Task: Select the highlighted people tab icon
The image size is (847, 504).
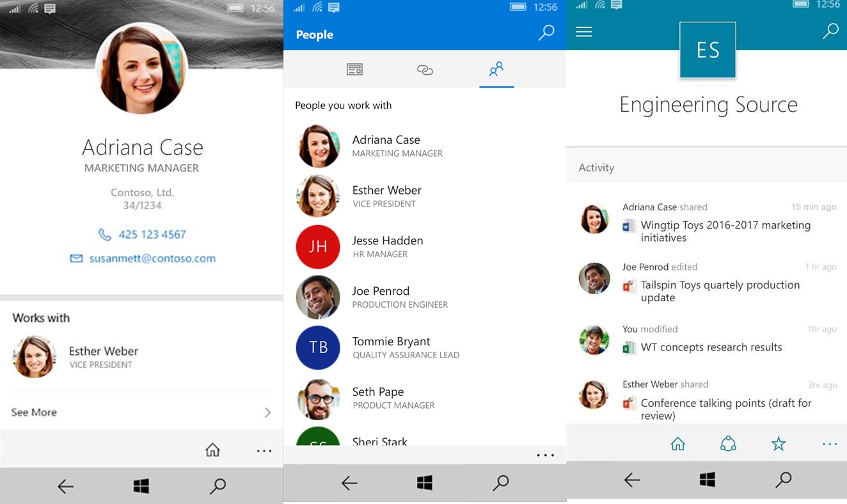Action: tap(496, 68)
